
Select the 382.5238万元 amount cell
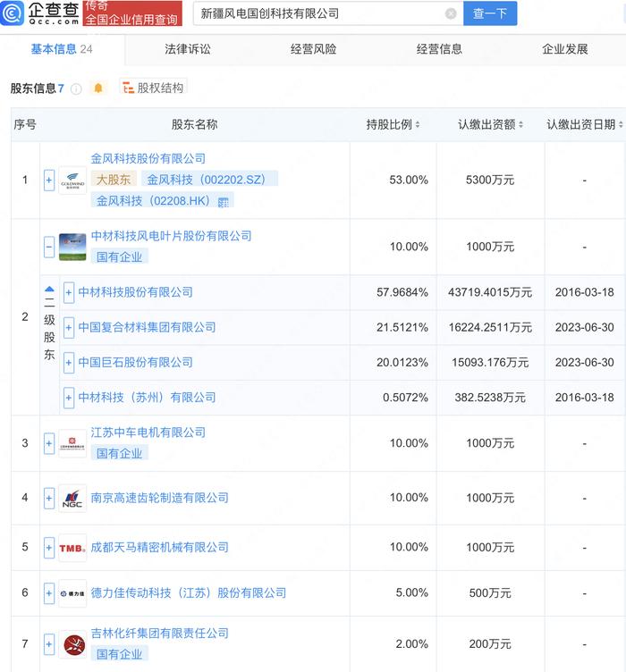490,399
